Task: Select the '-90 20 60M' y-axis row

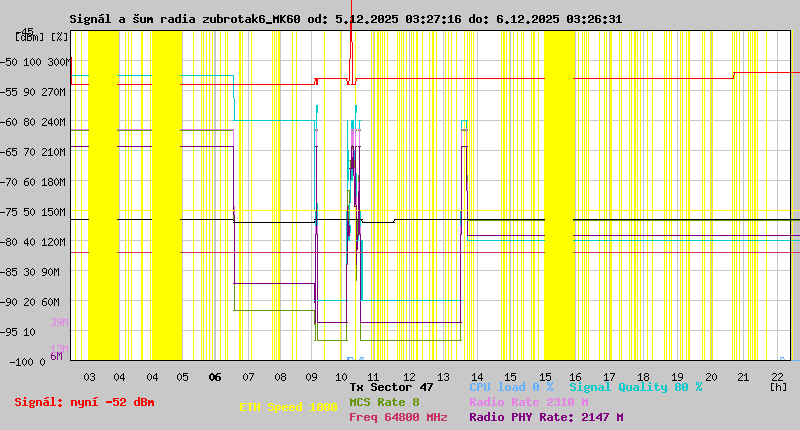Action: click(30, 302)
